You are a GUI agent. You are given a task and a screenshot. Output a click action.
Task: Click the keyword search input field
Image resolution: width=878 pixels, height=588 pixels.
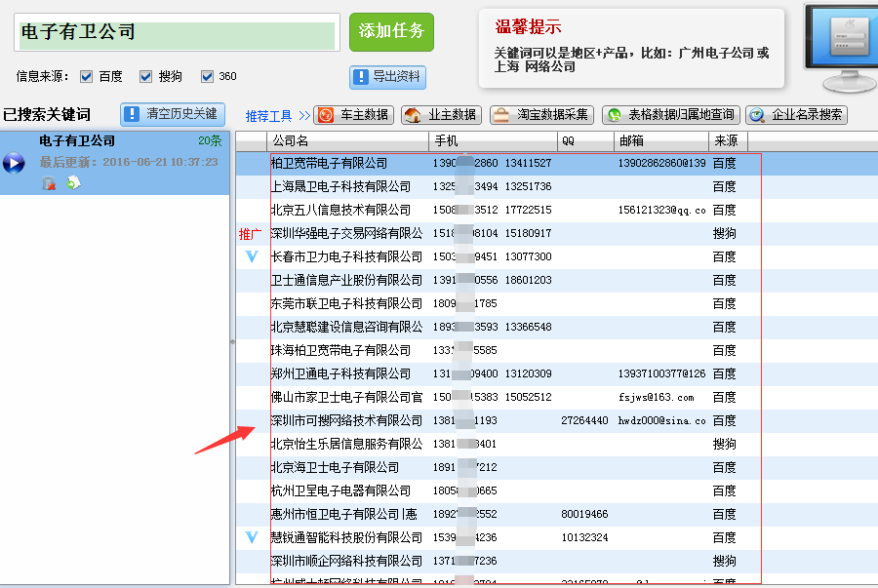177,32
